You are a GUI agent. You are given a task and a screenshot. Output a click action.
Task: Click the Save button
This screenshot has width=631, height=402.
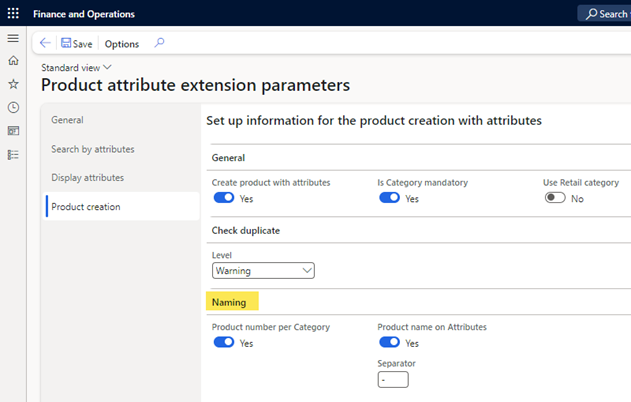click(76, 43)
